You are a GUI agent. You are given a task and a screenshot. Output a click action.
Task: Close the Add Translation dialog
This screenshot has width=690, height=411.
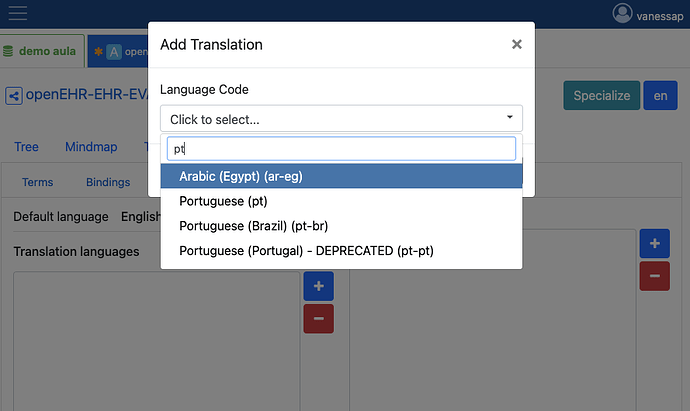(x=516, y=44)
